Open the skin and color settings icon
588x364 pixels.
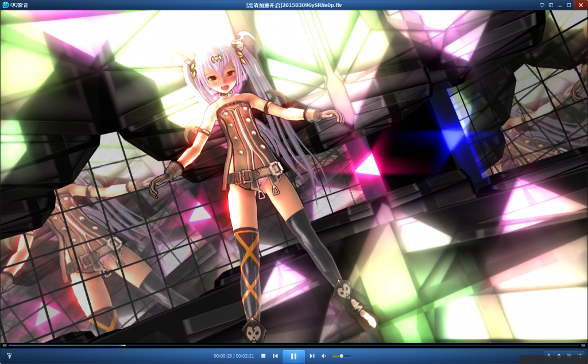(569, 356)
